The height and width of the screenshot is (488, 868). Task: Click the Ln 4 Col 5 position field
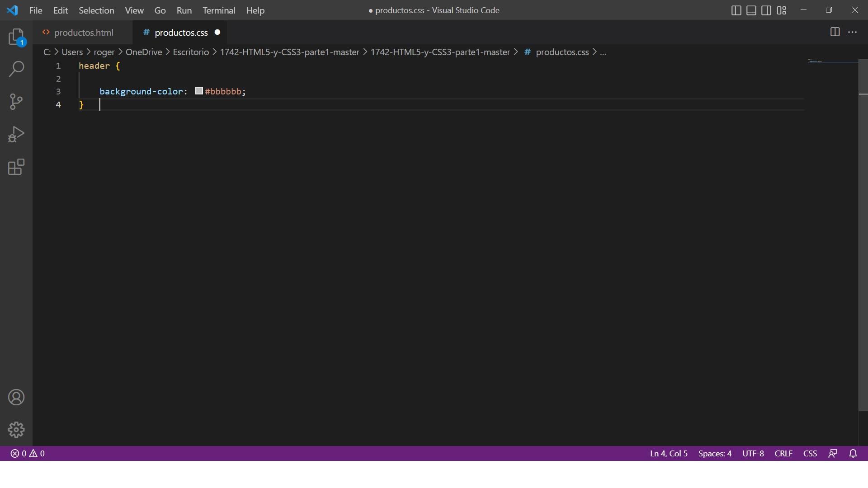tap(670, 454)
